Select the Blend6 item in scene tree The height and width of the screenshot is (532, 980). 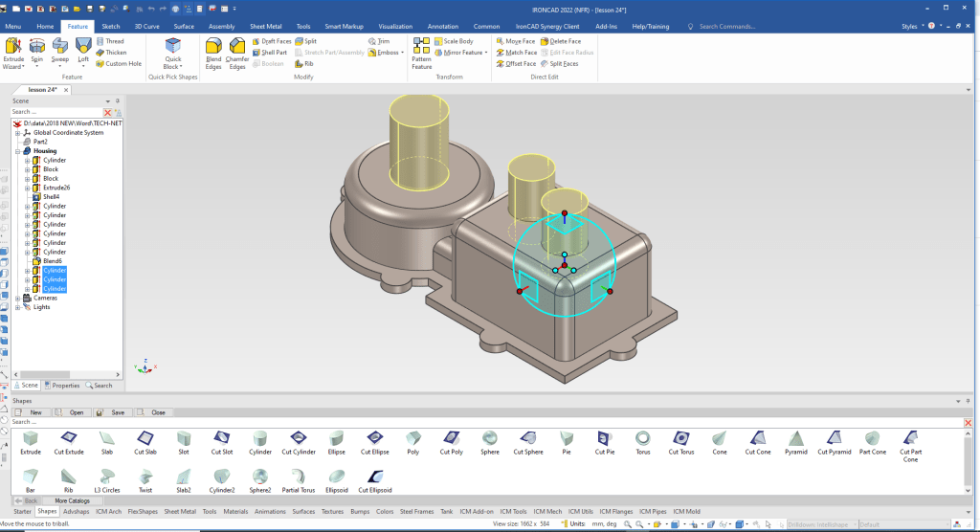[x=53, y=261]
